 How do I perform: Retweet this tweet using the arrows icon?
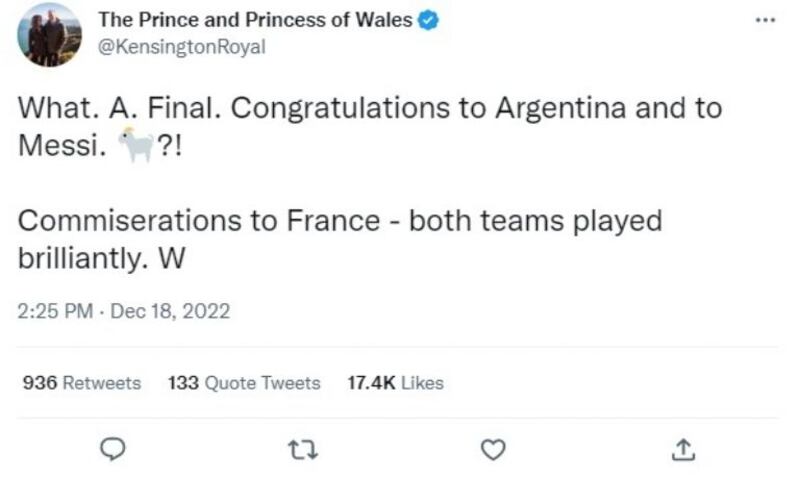(x=303, y=451)
